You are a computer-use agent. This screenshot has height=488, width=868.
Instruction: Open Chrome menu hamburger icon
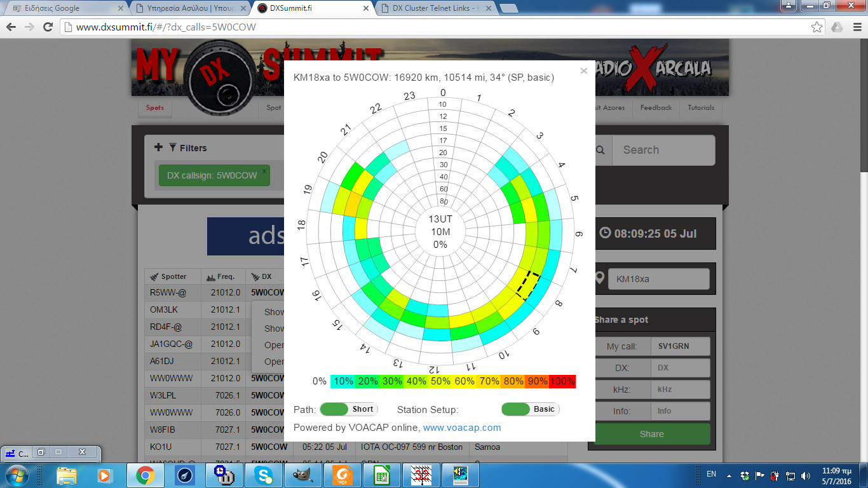pos(857,27)
